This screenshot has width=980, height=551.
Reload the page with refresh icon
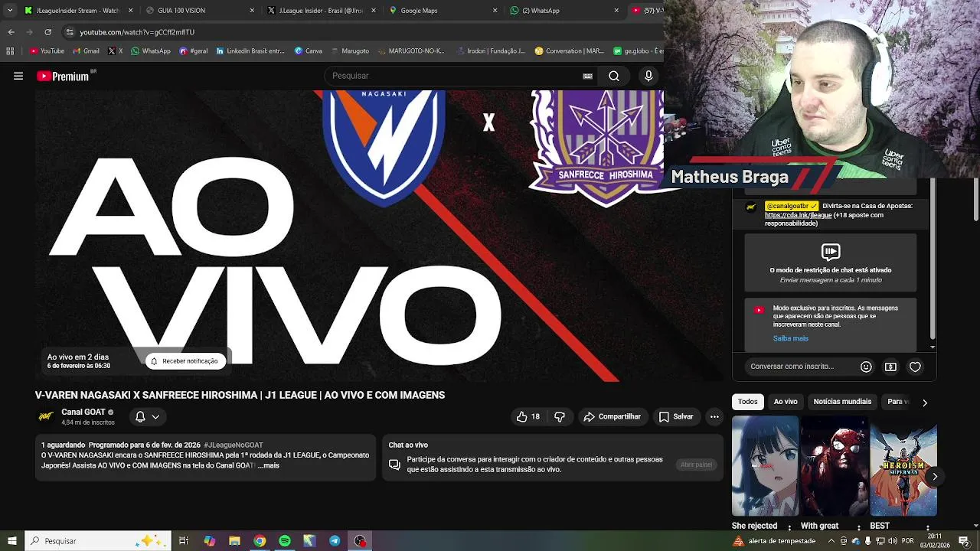pyautogui.click(x=47, y=32)
